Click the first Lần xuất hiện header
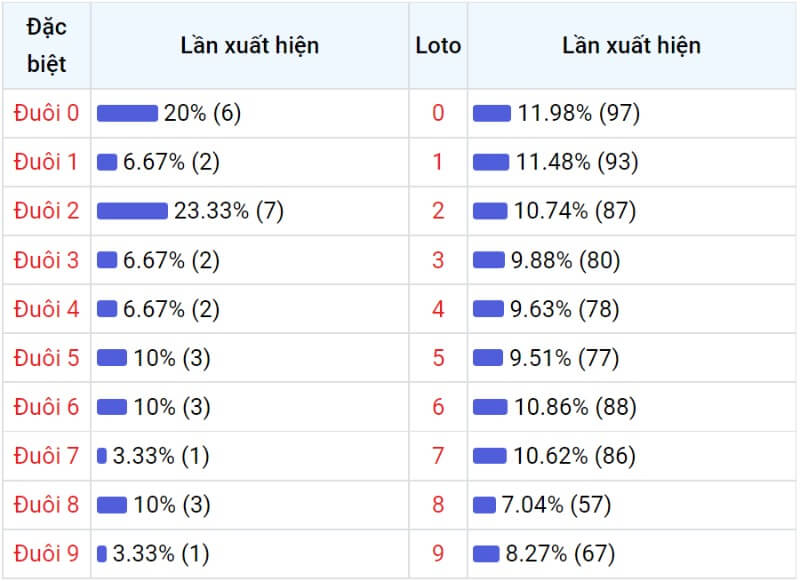This screenshot has height=581, width=800. [x=250, y=45]
